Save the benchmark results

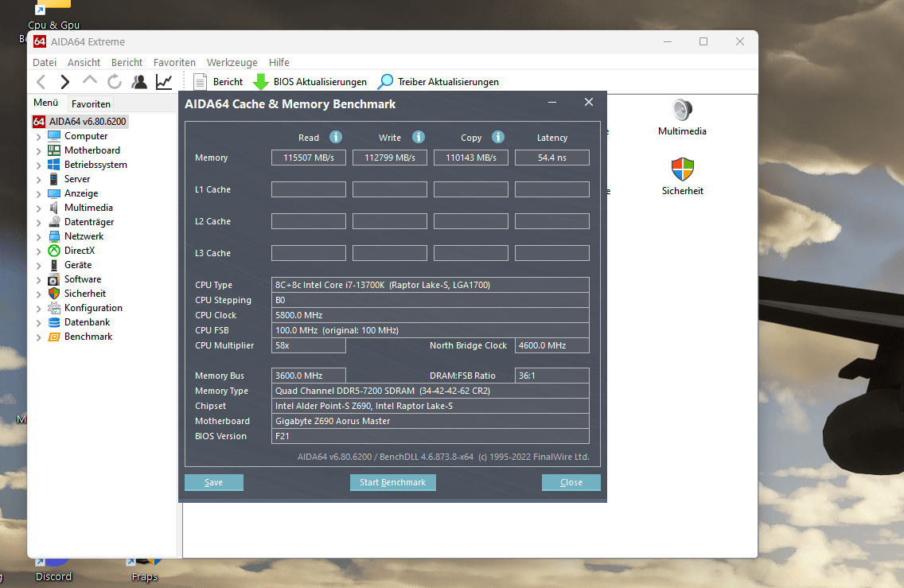point(214,482)
